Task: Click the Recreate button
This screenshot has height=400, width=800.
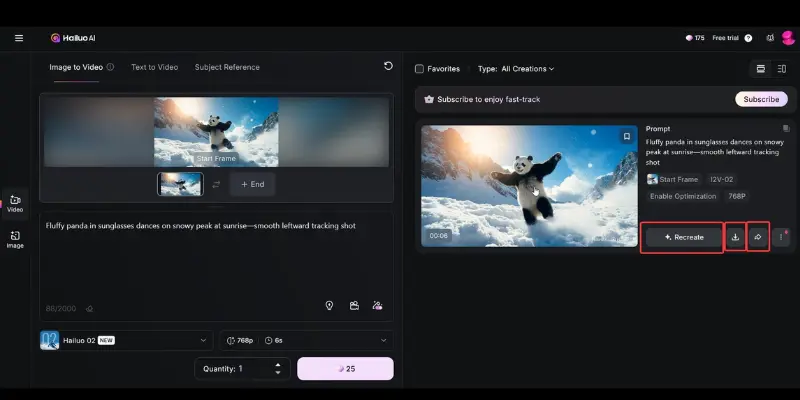Action: tap(684, 237)
